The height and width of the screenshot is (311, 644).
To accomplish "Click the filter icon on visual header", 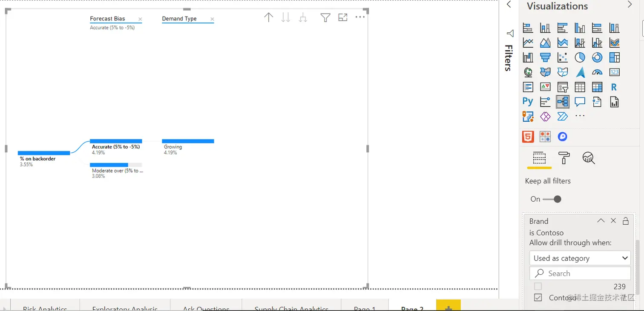I will tap(325, 17).
